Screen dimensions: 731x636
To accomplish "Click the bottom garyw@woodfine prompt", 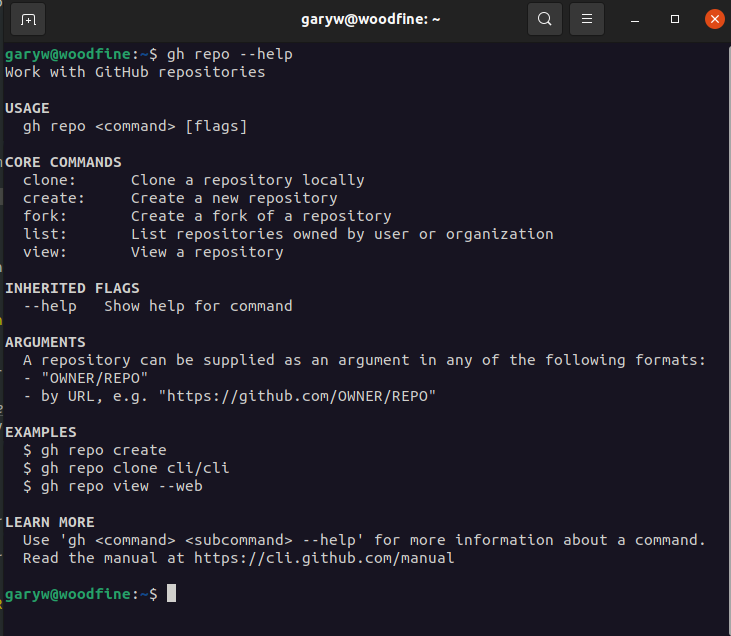I will pos(81,595).
